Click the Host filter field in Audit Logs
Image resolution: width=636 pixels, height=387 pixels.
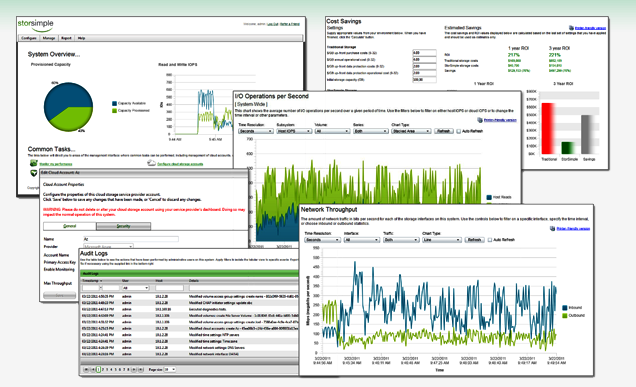point(169,288)
